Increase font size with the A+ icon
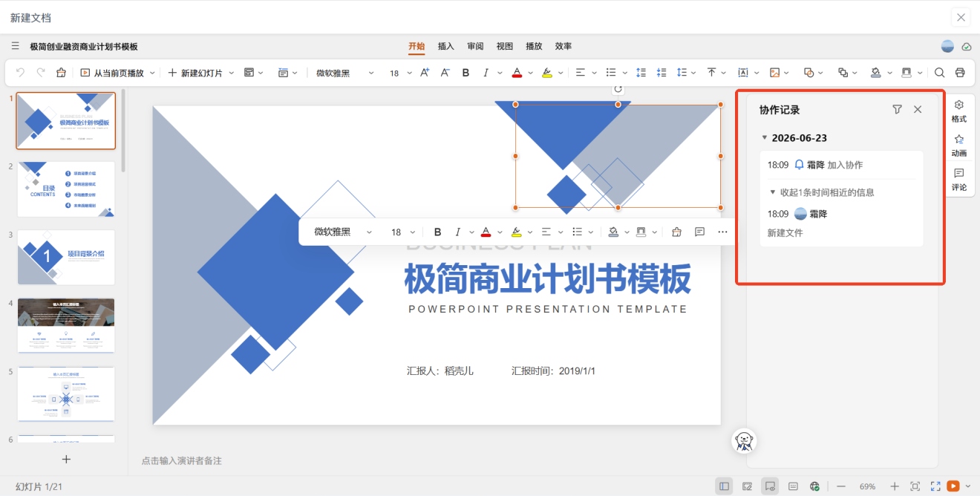Image resolution: width=980 pixels, height=496 pixels. 425,73
